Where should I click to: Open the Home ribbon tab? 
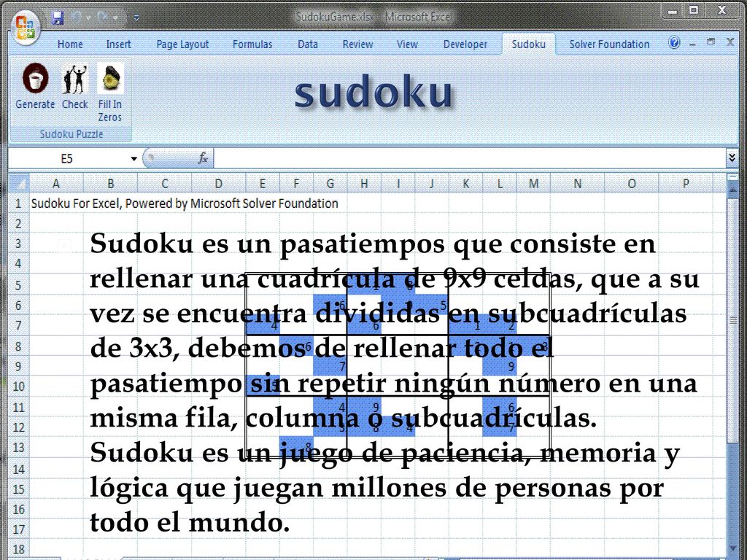(x=70, y=44)
